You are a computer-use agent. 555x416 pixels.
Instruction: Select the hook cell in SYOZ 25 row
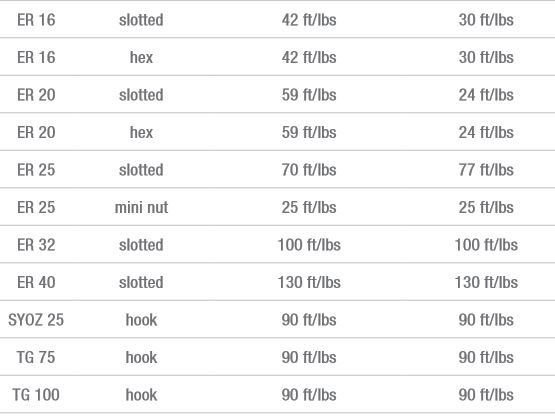click(x=141, y=320)
